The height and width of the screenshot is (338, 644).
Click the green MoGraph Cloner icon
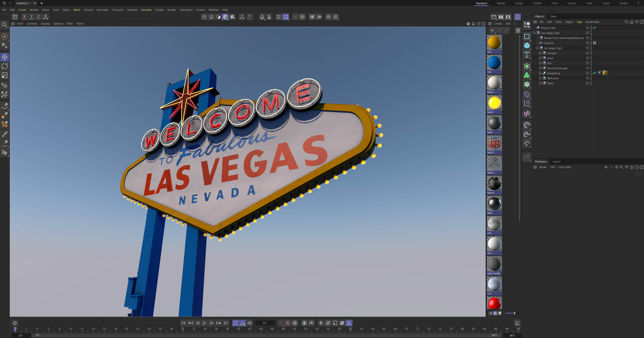527,76
